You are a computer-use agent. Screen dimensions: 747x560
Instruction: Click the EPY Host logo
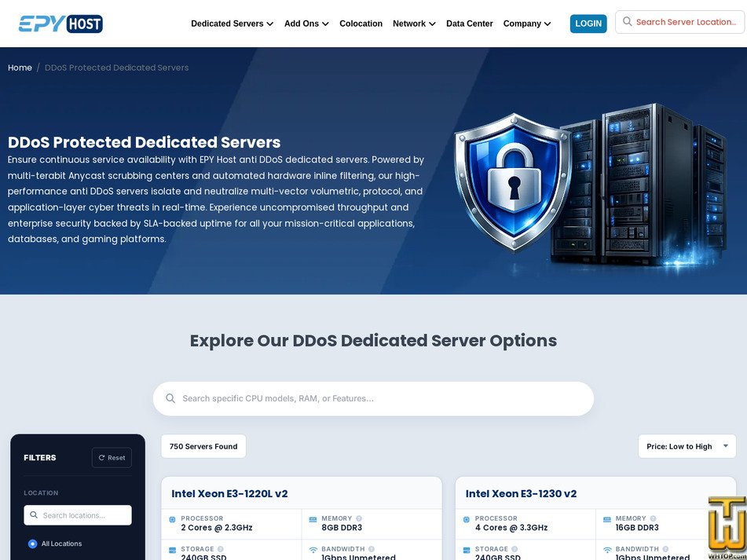coord(60,24)
